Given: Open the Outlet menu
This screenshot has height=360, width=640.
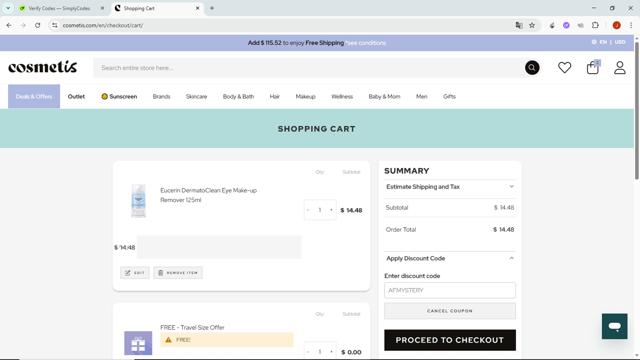Looking at the screenshot, I should 76,97.
